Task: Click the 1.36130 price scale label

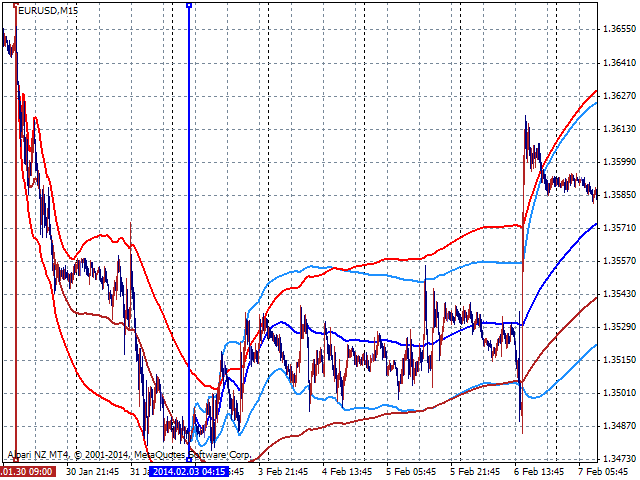Action: click(x=619, y=130)
